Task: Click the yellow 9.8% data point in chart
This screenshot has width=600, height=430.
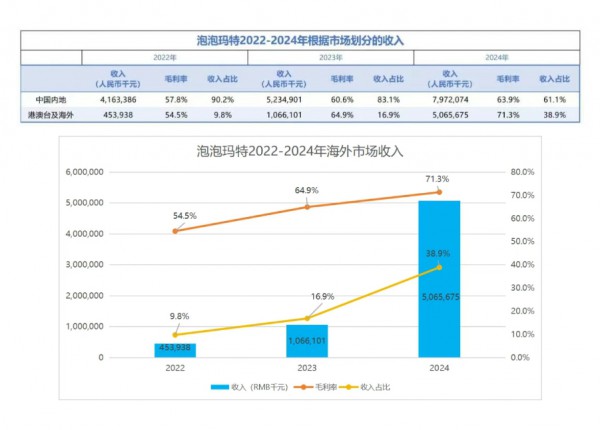Action: click(x=175, y=335)
